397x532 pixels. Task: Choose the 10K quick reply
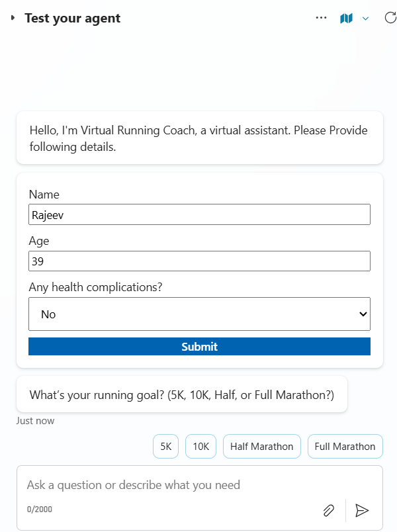tap(200, 447)
